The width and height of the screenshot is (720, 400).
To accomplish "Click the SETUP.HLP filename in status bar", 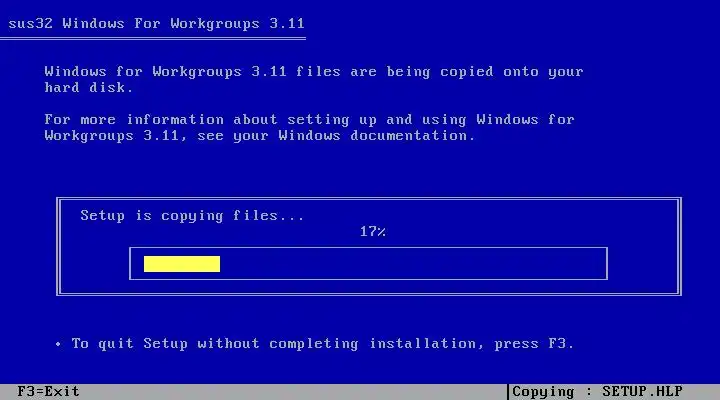I will click(x=642, y=392).
